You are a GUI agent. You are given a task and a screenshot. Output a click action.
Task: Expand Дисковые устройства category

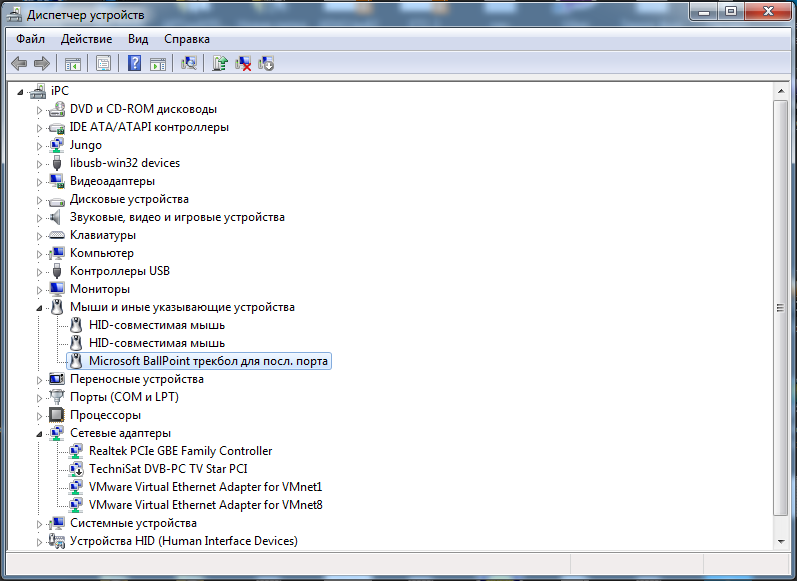point(39,200)
